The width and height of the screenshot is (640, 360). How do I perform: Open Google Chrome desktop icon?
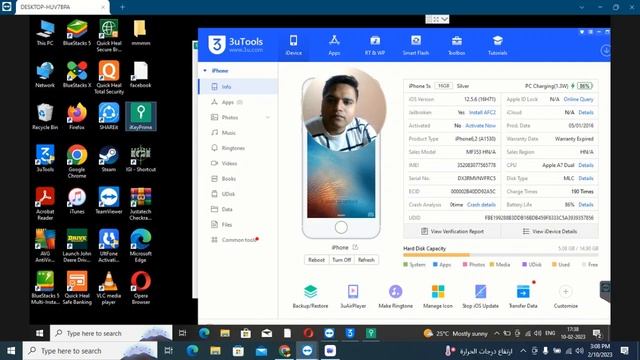(77, 161)
